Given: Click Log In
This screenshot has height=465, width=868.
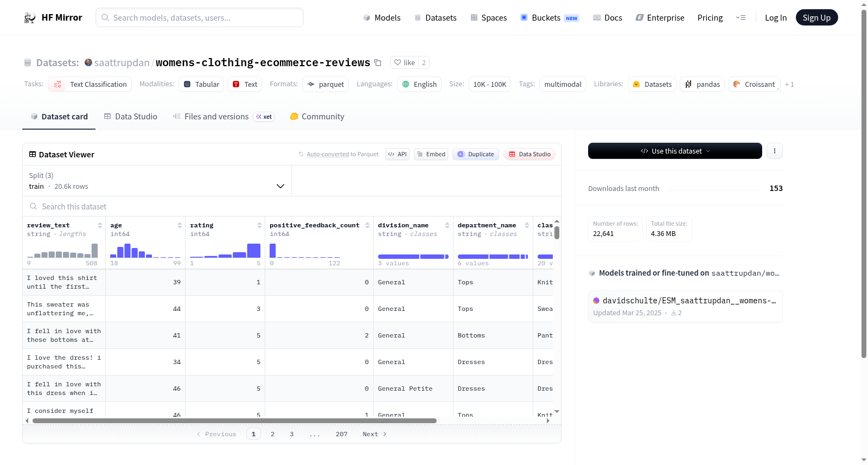Looking at the screenshot, I should click(x=776, y=18).
